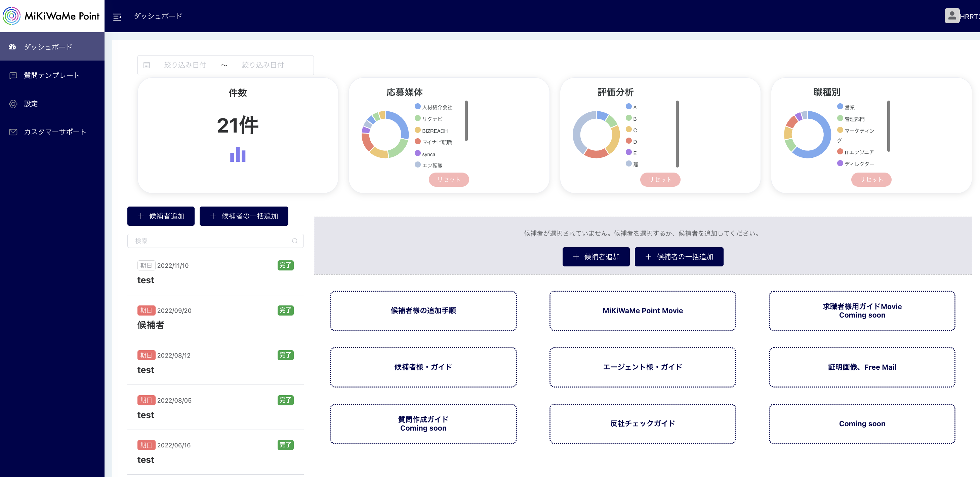Collapse the sidebar using the hamburger icon
Image resolution: width=980 pixels, height=477 pixels.
[x=117, y=16]
